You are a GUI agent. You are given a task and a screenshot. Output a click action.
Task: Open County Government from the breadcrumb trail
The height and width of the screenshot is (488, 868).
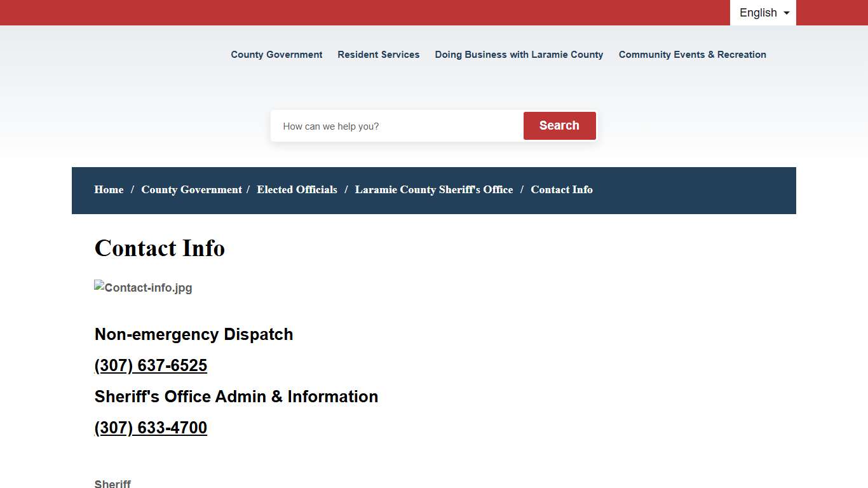click(x=191, y=189)
